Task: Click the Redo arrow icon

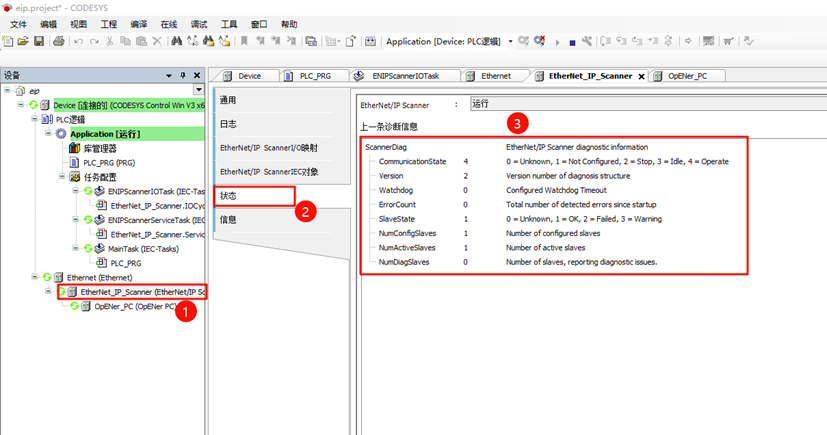Action: click(94, 41)
